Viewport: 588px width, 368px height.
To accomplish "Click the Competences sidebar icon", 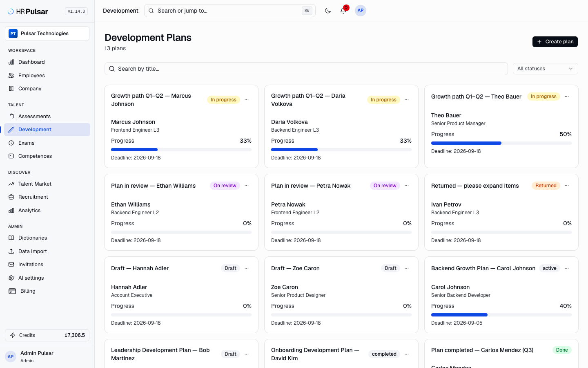I will pos(11,156).
